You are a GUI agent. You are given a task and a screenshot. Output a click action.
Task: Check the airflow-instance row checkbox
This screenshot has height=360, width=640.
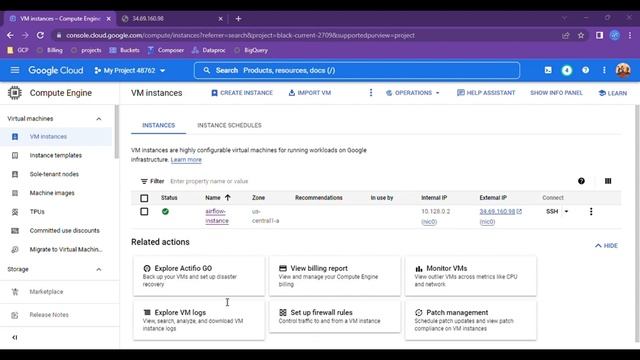pyautogui.click(x=144, y=211)
